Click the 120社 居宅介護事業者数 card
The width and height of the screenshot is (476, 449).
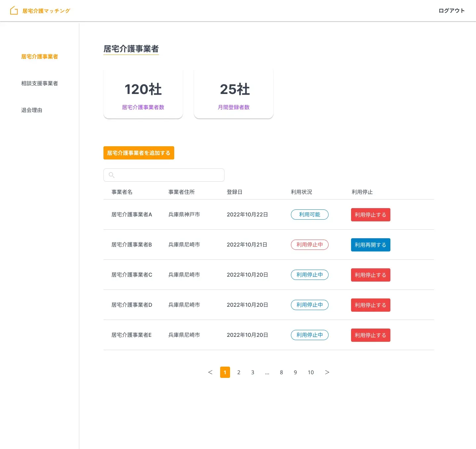[x=143, y=94]
